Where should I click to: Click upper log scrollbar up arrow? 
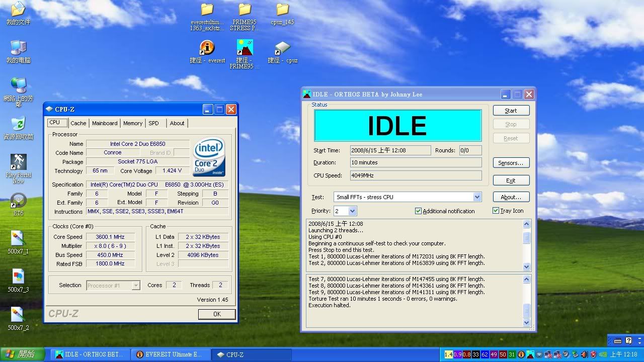527,224
